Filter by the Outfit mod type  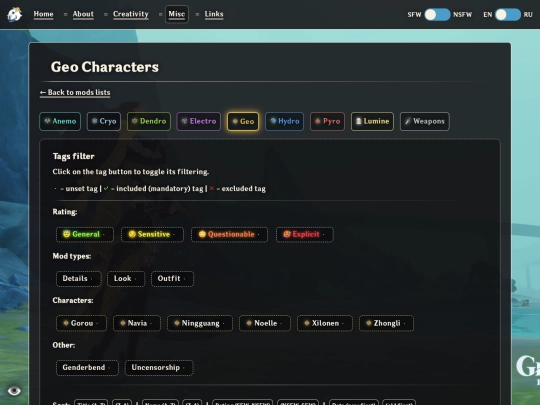coord(172,279)
